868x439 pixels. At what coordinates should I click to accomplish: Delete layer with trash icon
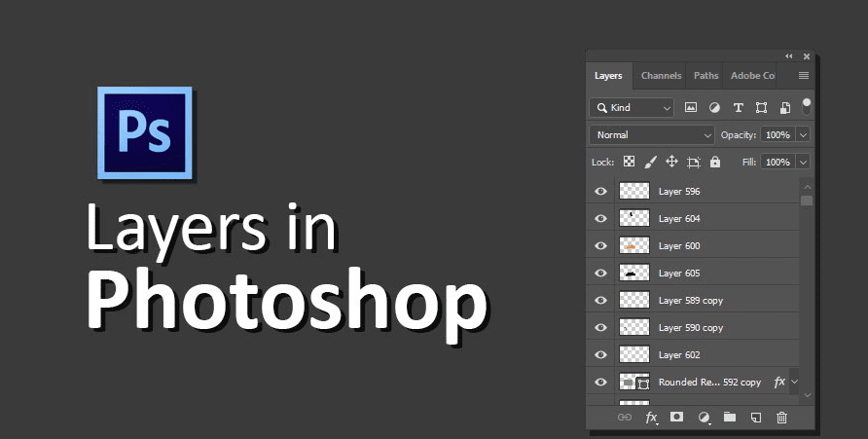tap(781, 417)
